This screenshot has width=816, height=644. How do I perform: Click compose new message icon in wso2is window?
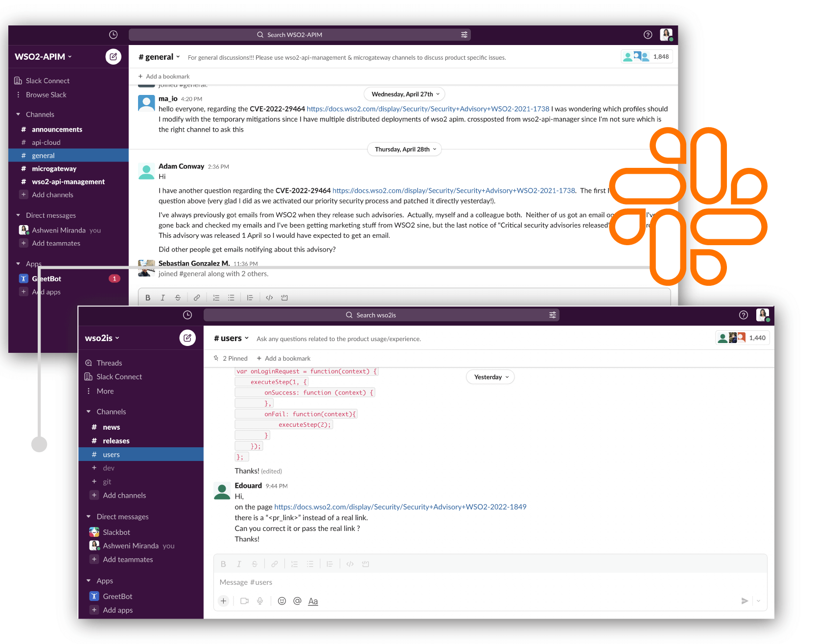coord(187,338)
